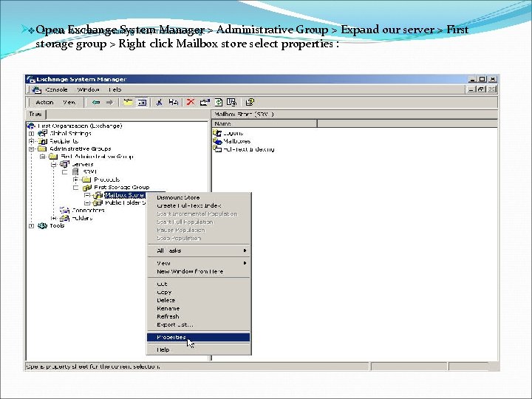The height and width of the screenshot is (399, 532).
Task: Click the Up One Level folder icon
Action: click(x=128, y=102)
